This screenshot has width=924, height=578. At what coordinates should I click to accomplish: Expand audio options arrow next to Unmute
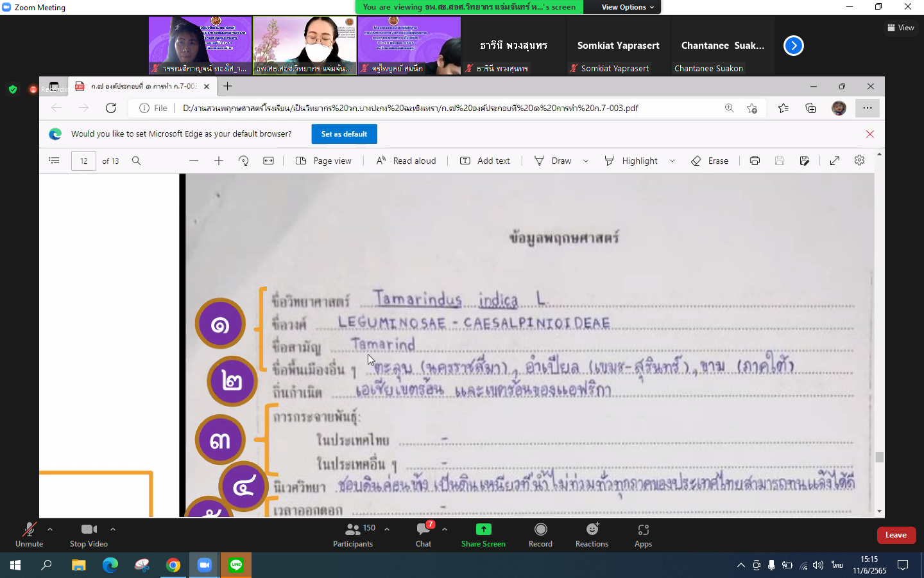[50, 529]
